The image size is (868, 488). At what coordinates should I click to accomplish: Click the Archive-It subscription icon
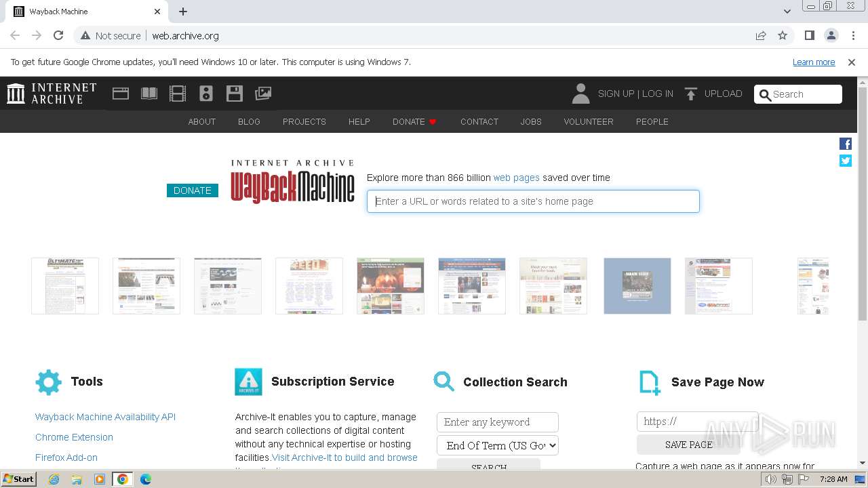[x=248, y=382]
